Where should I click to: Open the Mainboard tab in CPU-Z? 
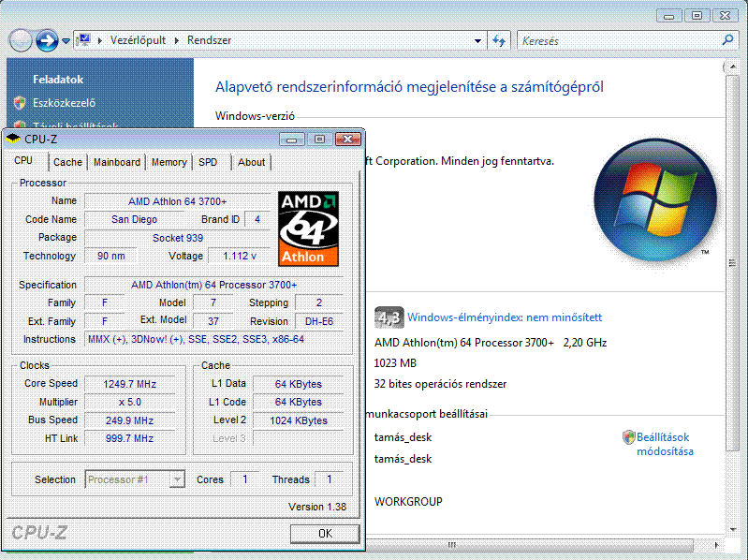tap(117, 162)
